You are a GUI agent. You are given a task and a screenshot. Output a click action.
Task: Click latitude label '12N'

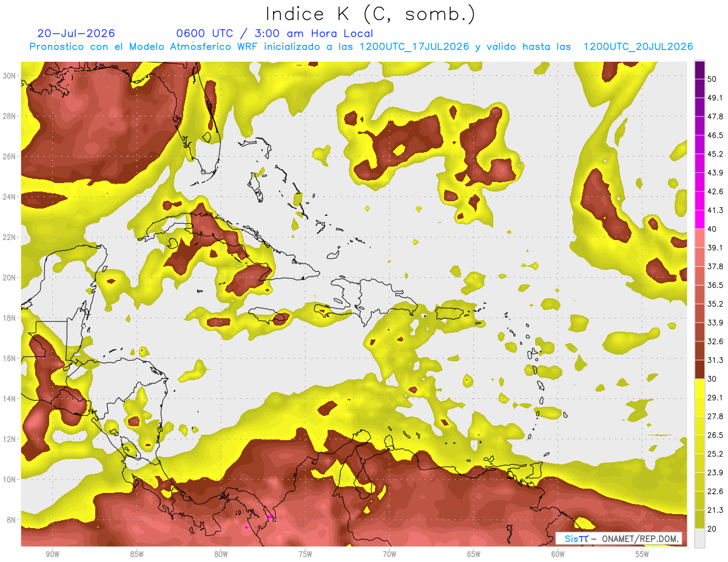[x=9, y=439]
